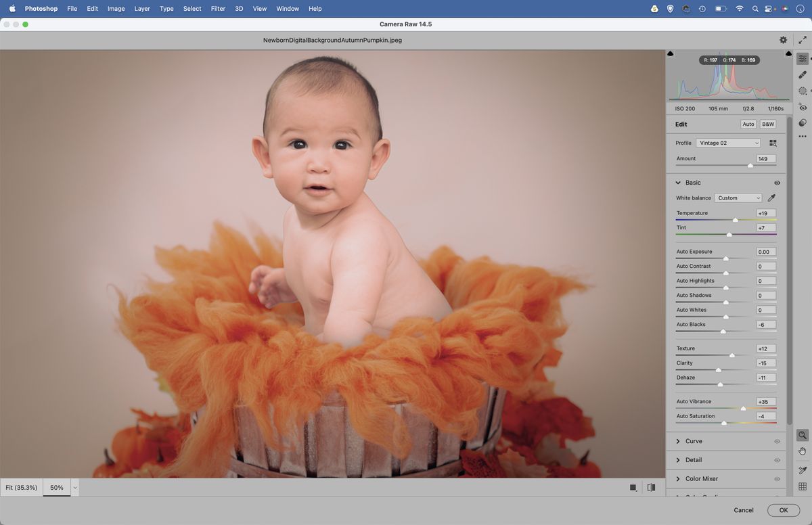Open the Photoshop application menu
The image size is (812, 525).
(x=41, y=9)
